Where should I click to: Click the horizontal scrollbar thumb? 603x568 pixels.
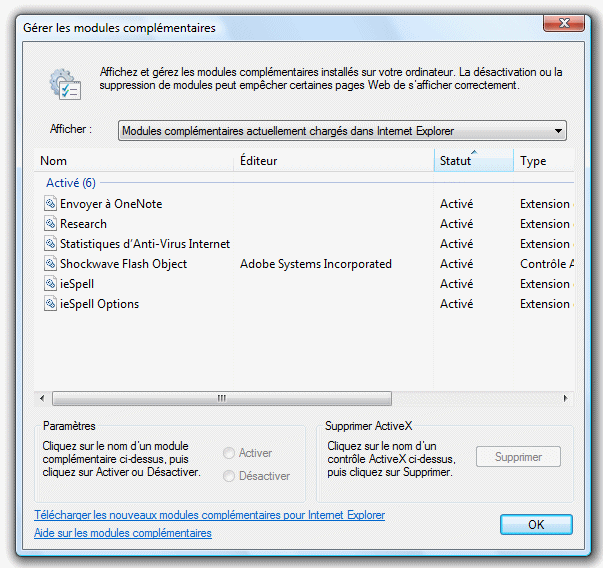pos(222,398)
